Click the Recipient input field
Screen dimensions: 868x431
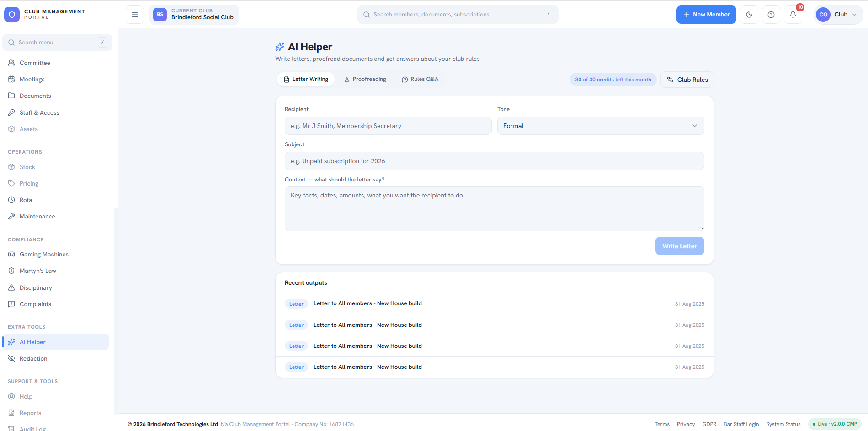pyautogui.click(x=388, y=126)
